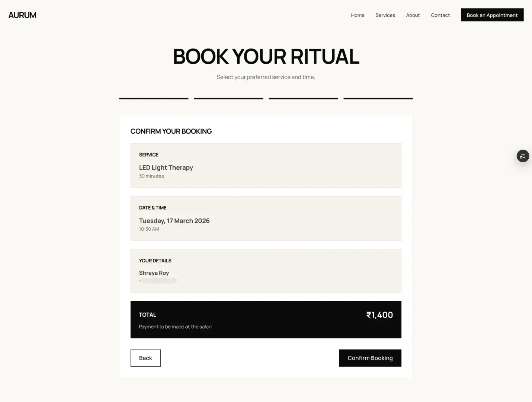Go to the Services page
532x402 pixels.
click(385, 15)
